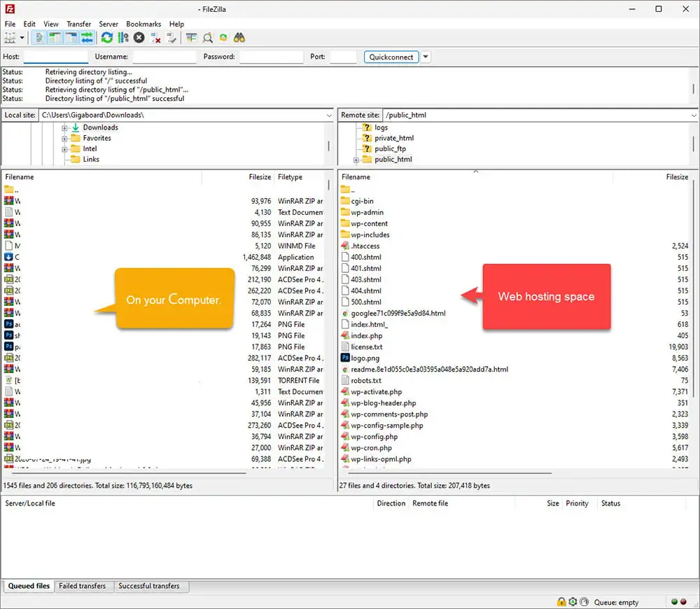Open the Site Manager icon
This screenshot has height=609, width=700.
[x=10, y=38]
